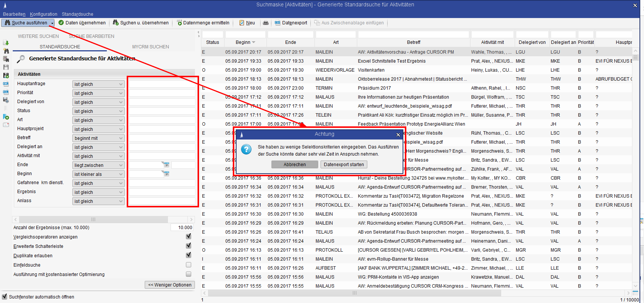Click the SQL icon in left sidebar
The width and height of the screenshot is (644, 303).
(6, 92)
